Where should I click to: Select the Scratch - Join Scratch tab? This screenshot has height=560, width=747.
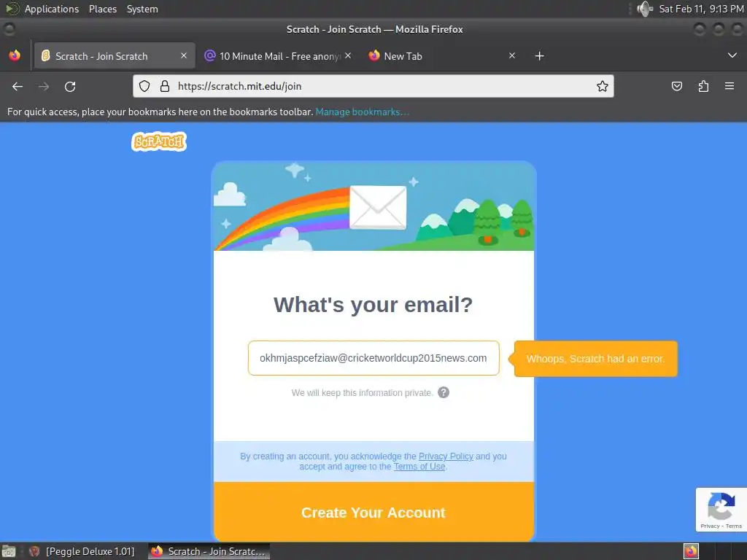pyautogui.click(x=115, y=56)
